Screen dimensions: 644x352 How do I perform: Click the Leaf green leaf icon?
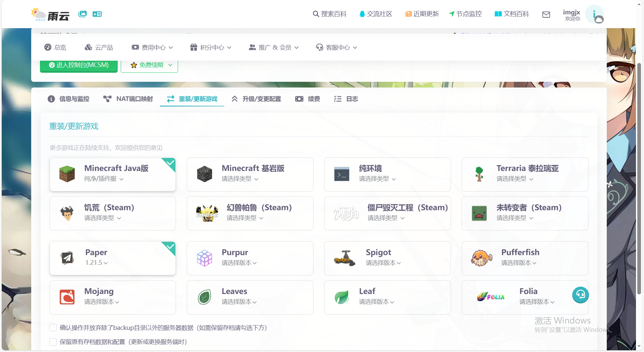point(342,297)
